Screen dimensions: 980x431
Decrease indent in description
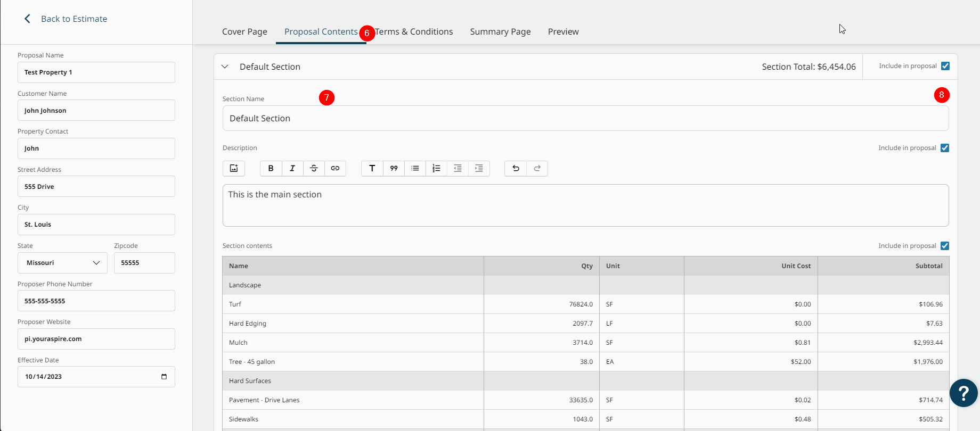point(458,168)
